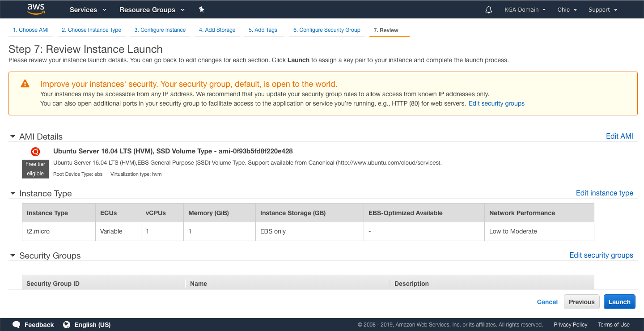644x331 pixels.
Task: Click the globe language icon
Action: pos(67,325)
